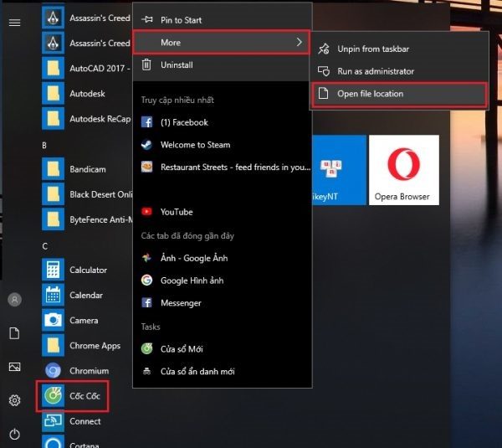The image size is (502, 448).
Task: Click Cửa sổ Mới task
Action: click(223, 348)
